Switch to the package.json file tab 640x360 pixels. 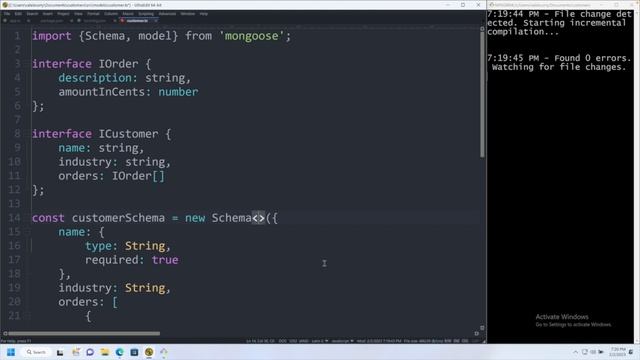(52, 20)
